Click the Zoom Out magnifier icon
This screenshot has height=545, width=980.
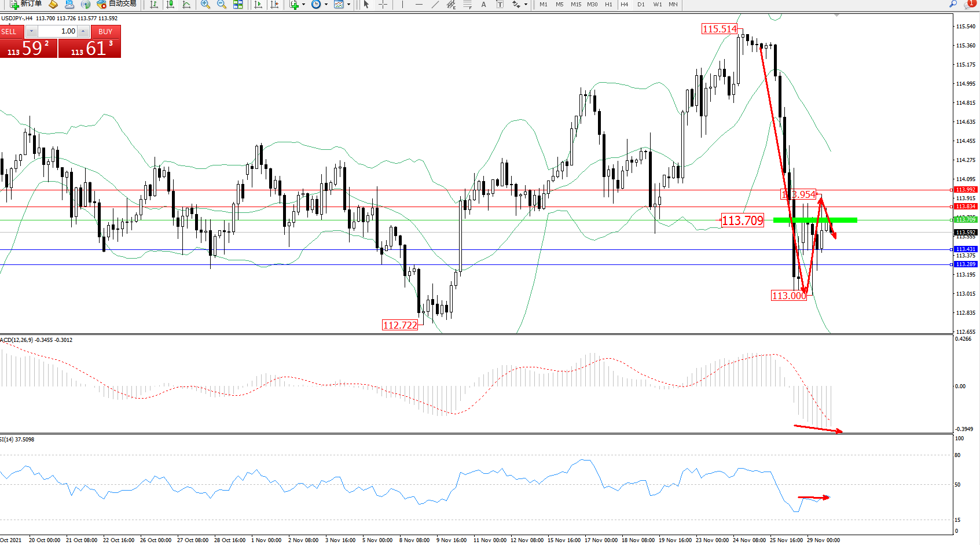pos(221,5)
